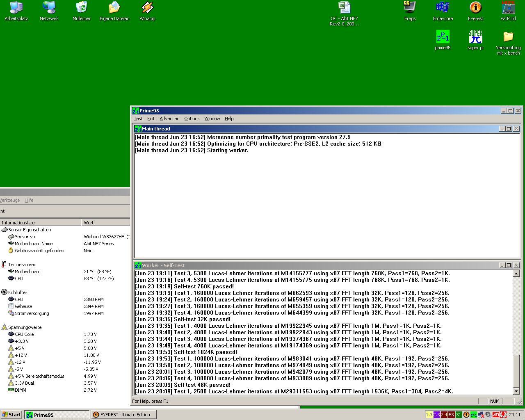This screenshot has width=525, height=420.
Task: Click the ATI tray icon
Action: (x=495, y=415)
